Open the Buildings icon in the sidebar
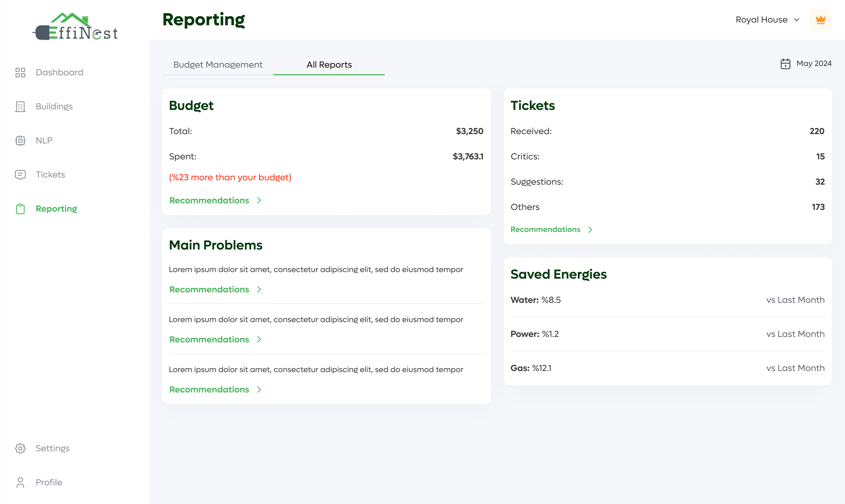This screenshot has height=504, width=845. (20, 107)
